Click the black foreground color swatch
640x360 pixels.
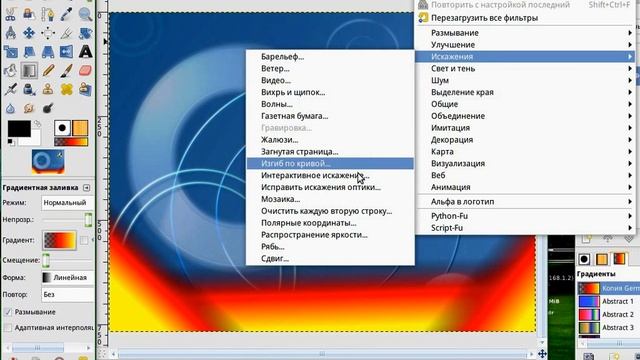pos(19,129)
